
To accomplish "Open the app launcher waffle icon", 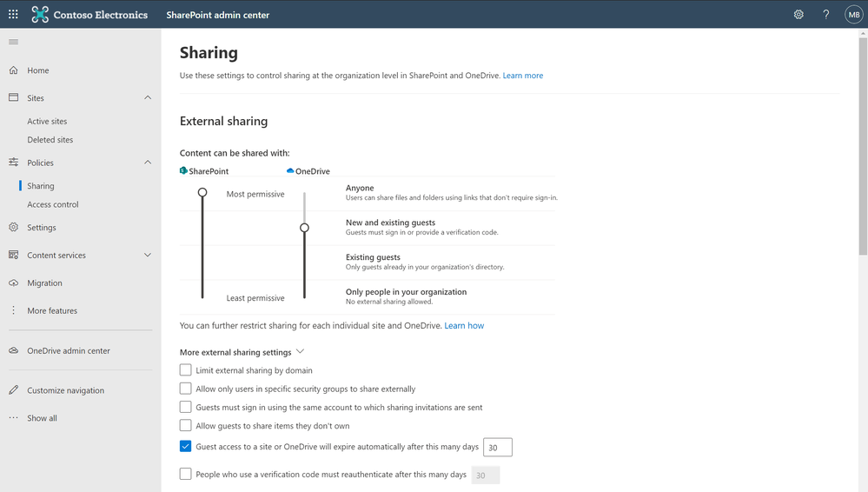I will [x=13, y=15].
